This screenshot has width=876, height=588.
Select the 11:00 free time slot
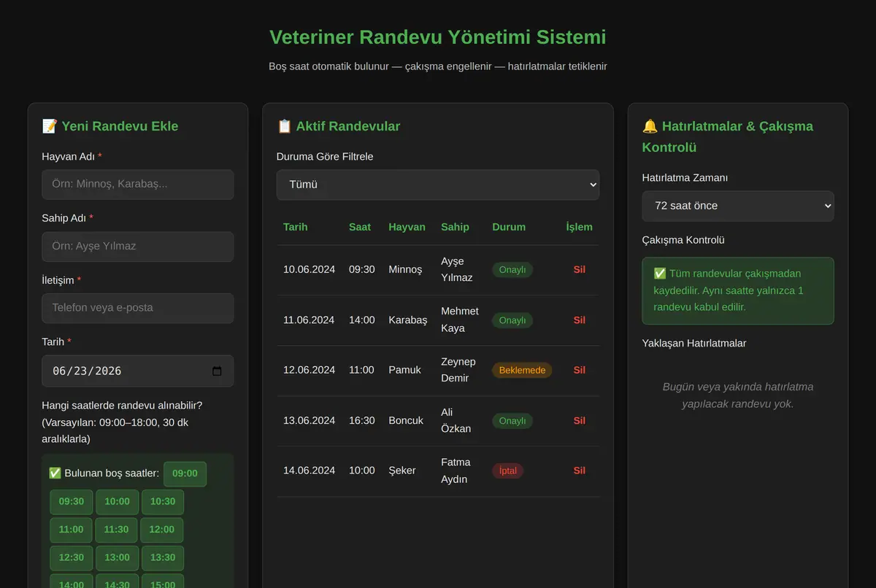(72, 530)
